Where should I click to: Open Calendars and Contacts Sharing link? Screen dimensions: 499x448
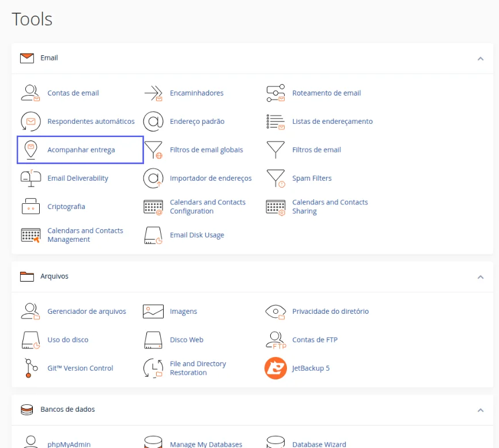(x=330, y=207)
